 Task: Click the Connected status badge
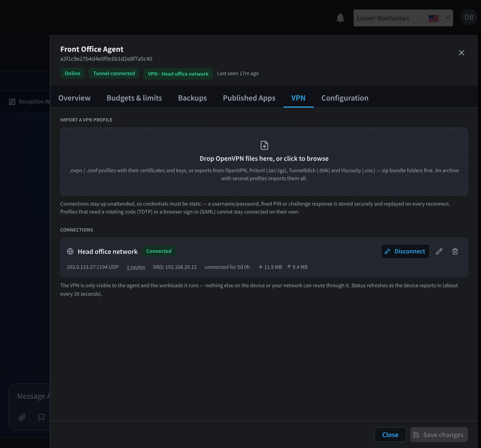159,251
